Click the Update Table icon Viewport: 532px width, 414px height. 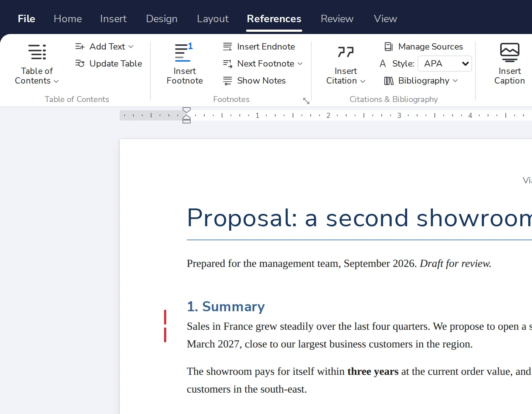[x=80, y=64]
